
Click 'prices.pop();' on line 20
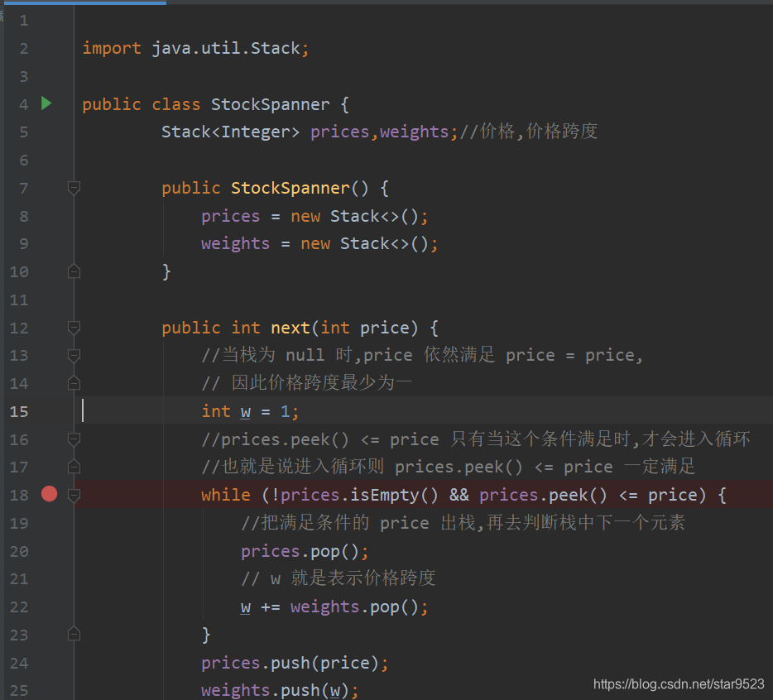coord(305,551)
